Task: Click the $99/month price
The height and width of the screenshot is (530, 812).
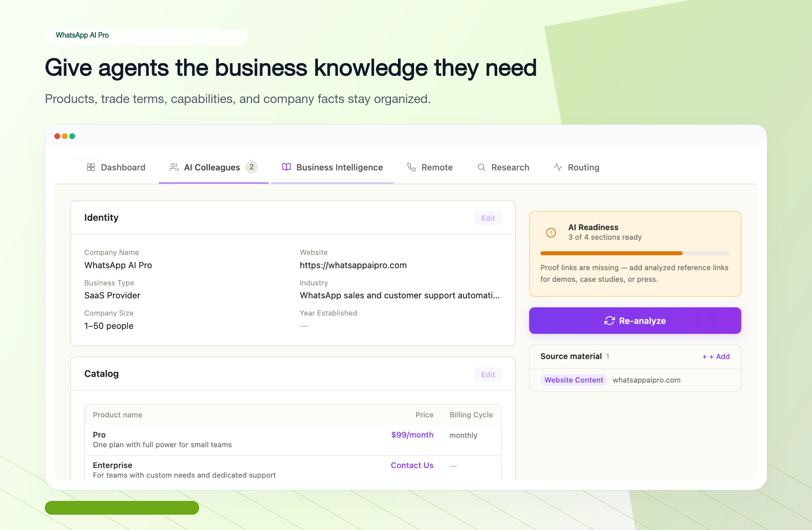Action: tap(412, 435)
